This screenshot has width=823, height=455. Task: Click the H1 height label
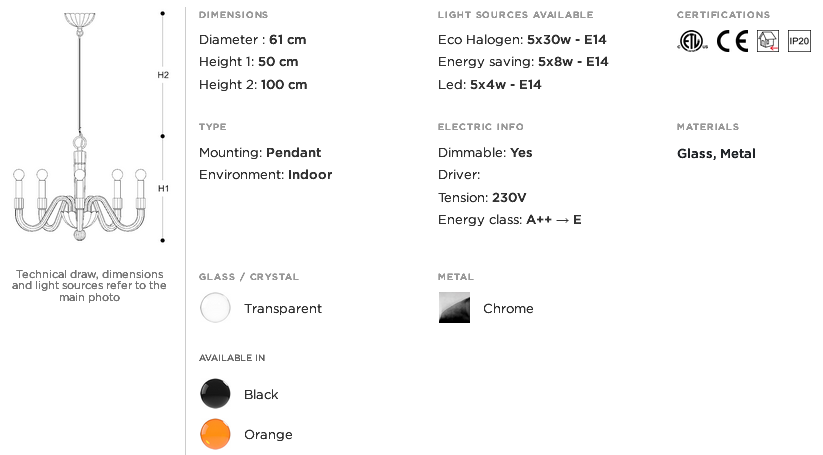(163, 188)
